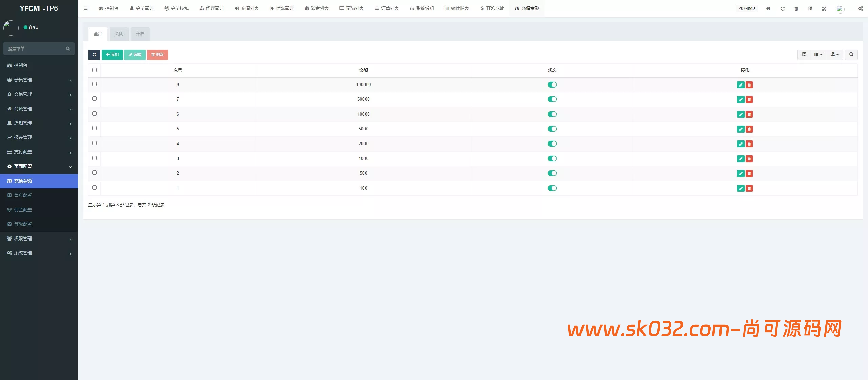Click the language translate icon
This screenshot has width=868, height=380.
pos(810,8)
